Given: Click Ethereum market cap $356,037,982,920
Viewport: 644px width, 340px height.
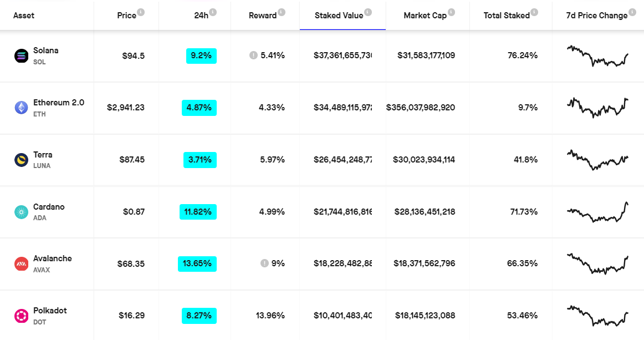Looking at the screenshot, I should pyautogui.click(x=421, y=108).
